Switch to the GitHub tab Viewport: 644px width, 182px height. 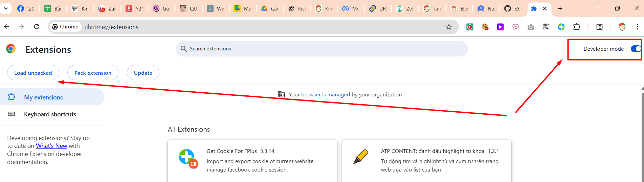[x=512, y=8]
